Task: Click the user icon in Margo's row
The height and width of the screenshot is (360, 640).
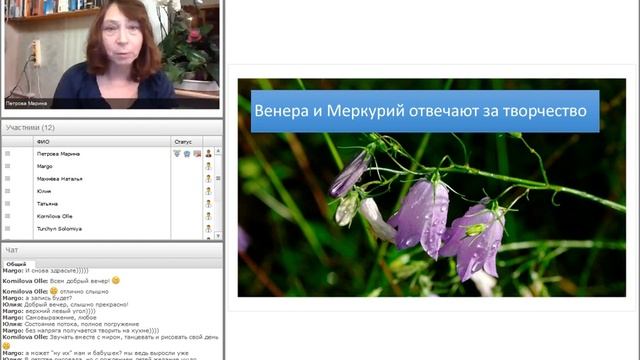Action: [x=209, y=166]
